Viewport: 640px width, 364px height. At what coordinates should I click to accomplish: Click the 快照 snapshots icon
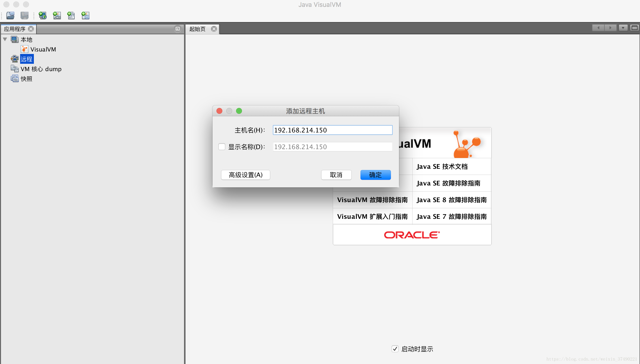click(14, 78)
